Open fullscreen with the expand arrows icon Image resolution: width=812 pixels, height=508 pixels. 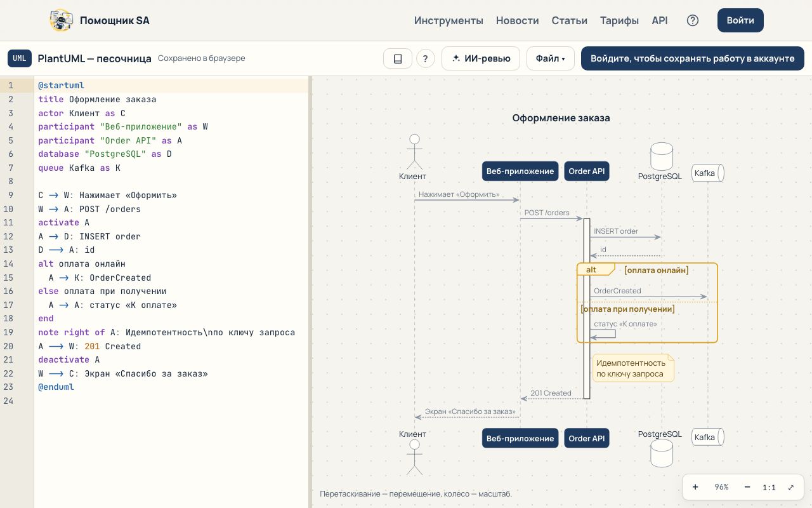tap(791, 487)
